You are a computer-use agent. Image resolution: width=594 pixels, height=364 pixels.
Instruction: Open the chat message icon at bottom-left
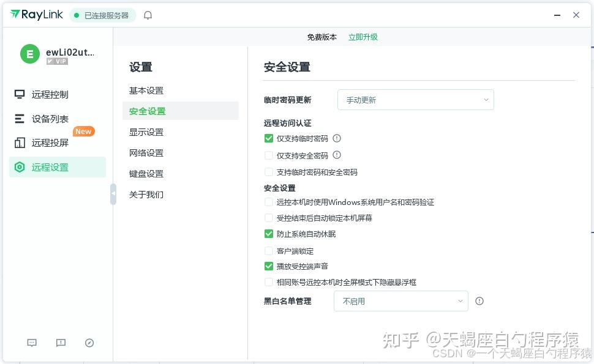(32, 343)
